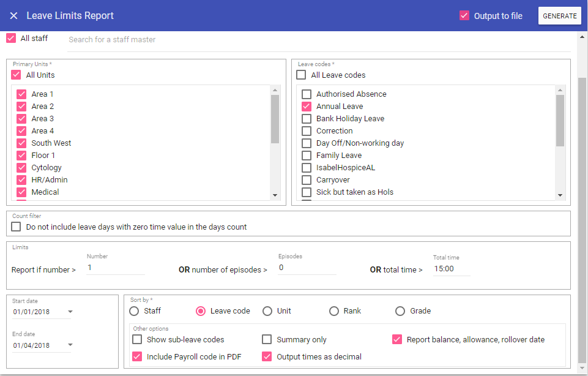Choose the Grade sort option
The image size is (588, 376).
pos(400,311)
